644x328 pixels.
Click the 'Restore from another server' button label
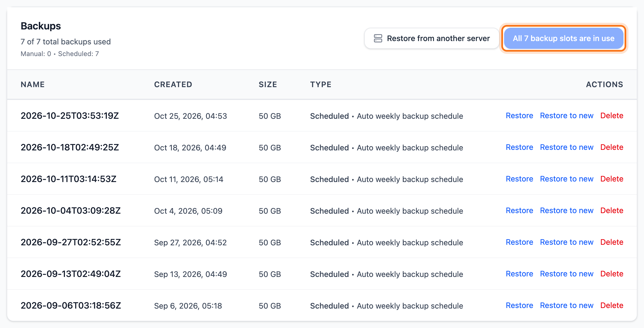tap(438, 38)
